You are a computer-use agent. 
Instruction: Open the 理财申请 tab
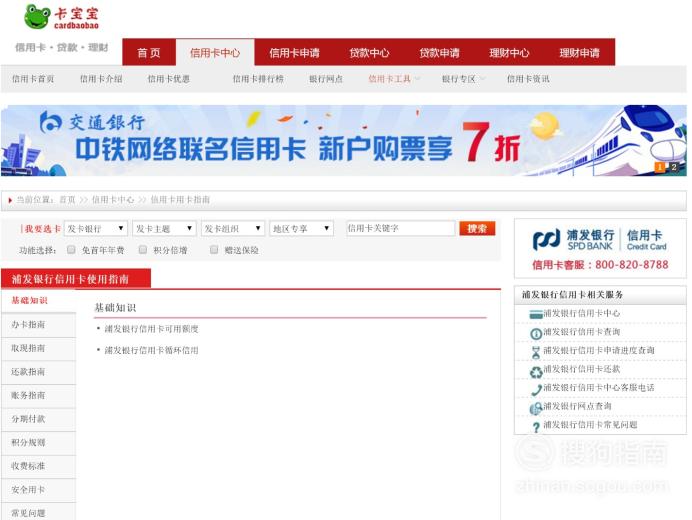pos(579,53)
